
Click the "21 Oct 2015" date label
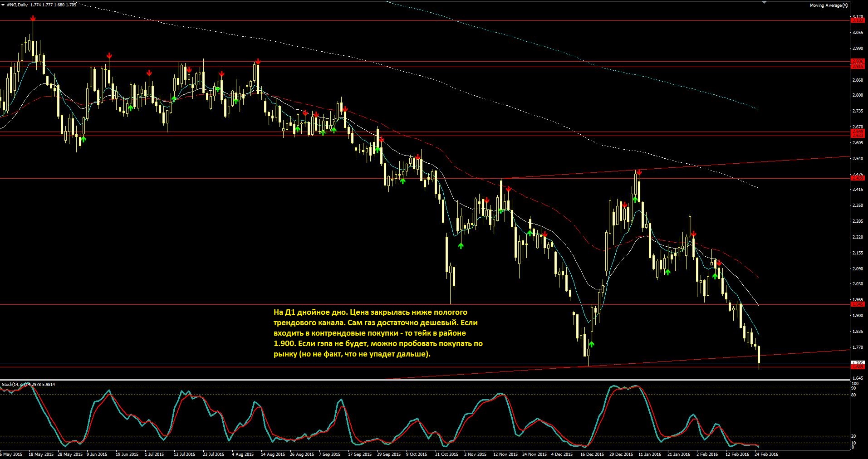[x=447, y=454]
